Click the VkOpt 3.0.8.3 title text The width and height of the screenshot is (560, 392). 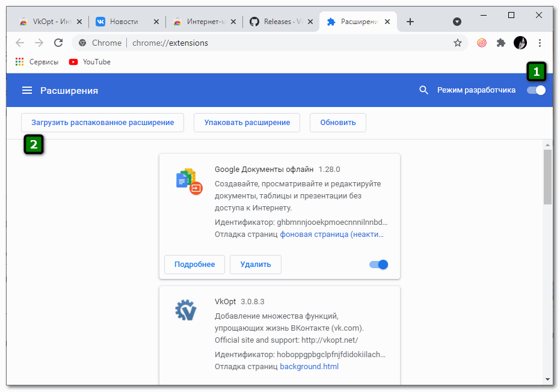(x=239, y=302)
